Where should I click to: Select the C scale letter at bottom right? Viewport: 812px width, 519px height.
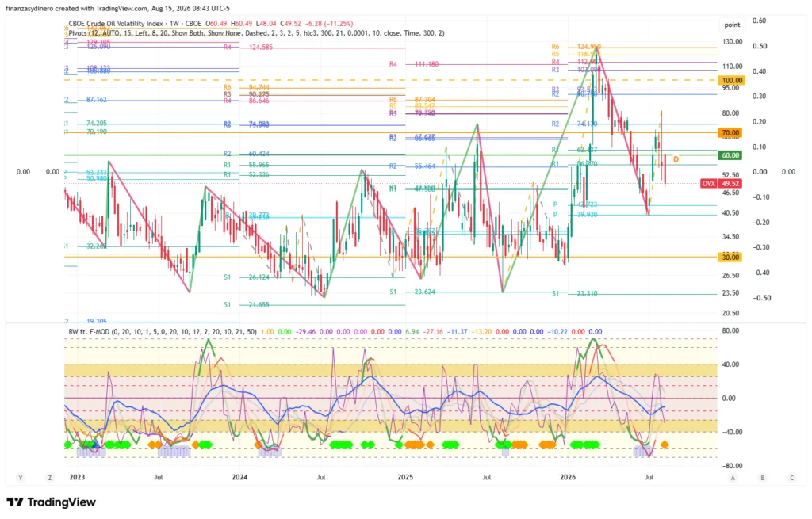pyautogui.click(x=792, y=478)
